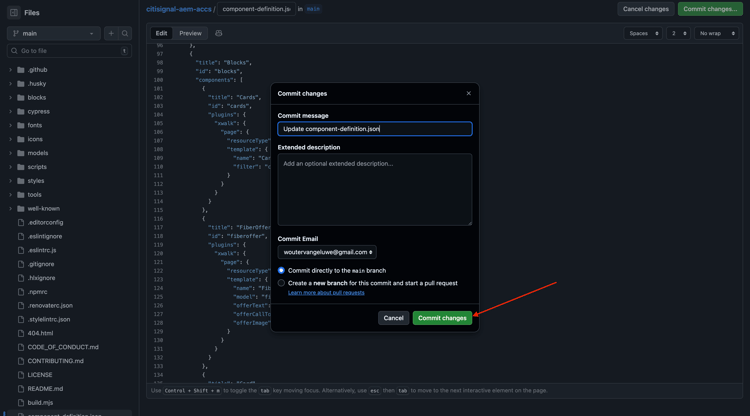This screenshot has height=416, width=750.
Task: Select Create a new branch option
Action: click(x=281, y=283)
